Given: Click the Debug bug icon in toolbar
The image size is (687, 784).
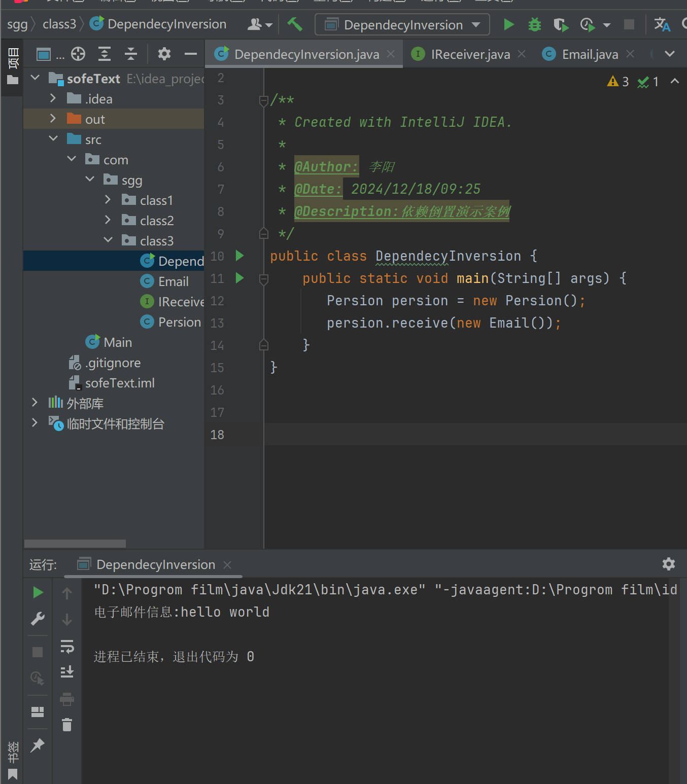Looking at the screenshot, I should pos(534,24).
